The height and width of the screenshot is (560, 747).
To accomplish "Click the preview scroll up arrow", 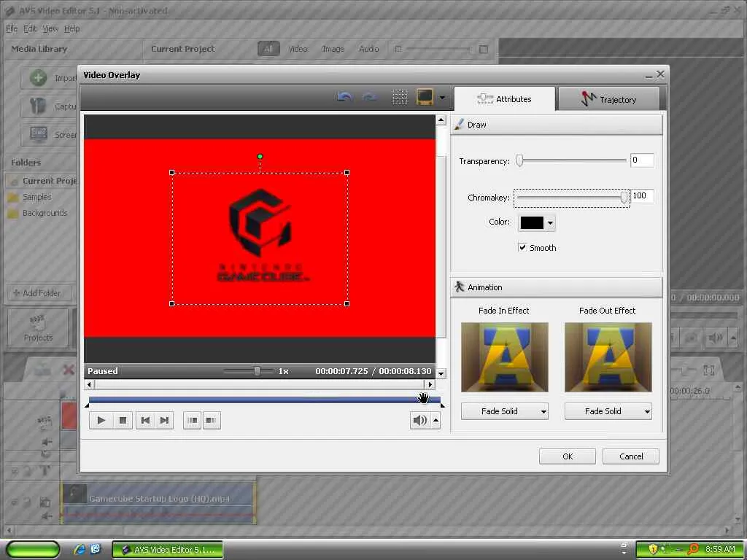I will pos(441,120).
